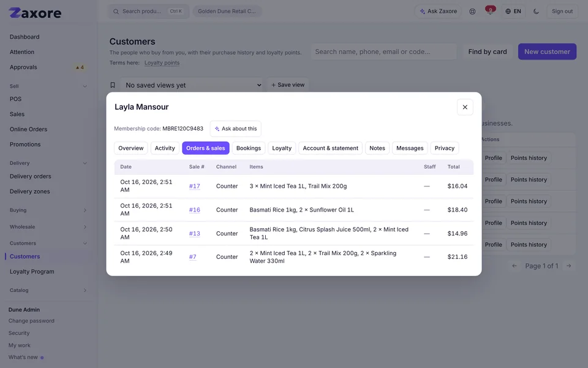Click Save view button

[288, 85]
